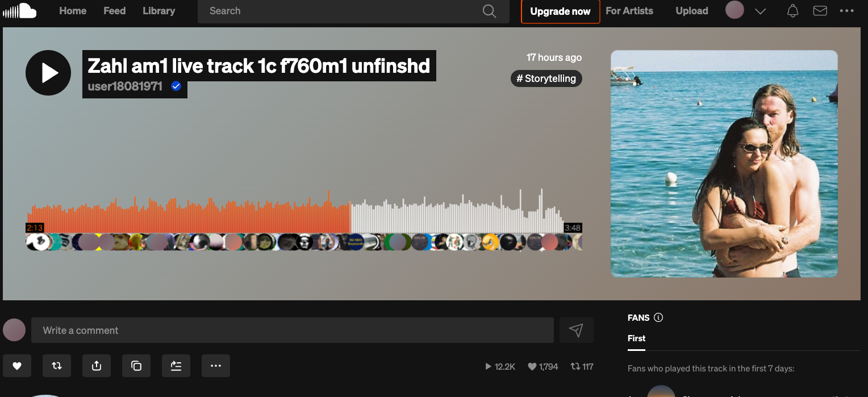Repost the track using repost icon
The width and height of the screenshot is (868, 397).
tap(57, 366)
